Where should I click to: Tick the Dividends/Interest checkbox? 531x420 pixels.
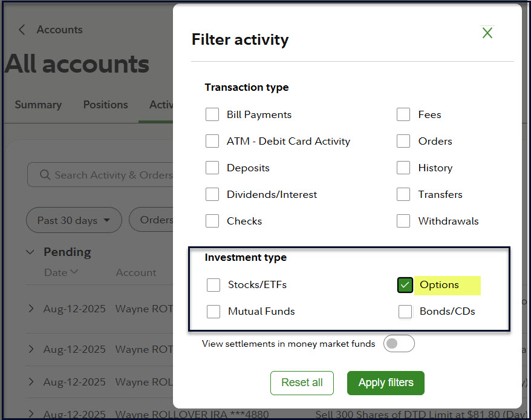coord(212,195)
